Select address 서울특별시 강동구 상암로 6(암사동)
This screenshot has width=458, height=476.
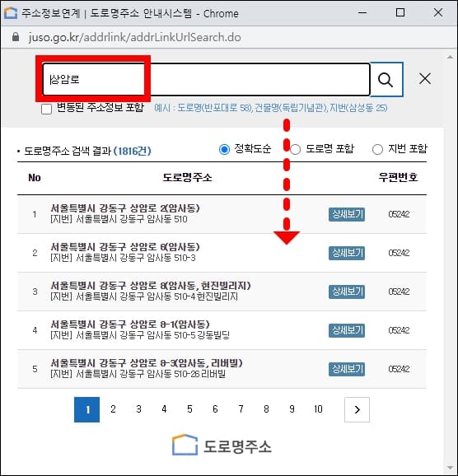[125, 247]
